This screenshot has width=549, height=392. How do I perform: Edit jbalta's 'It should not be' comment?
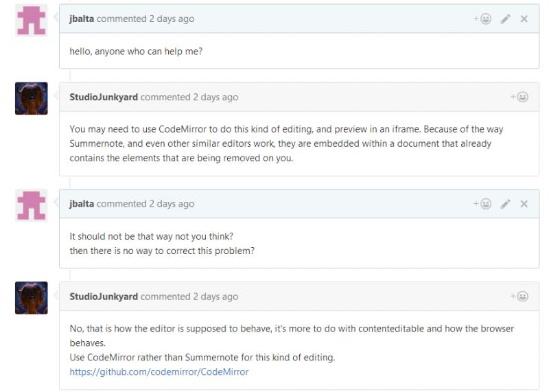click(506, 204)
